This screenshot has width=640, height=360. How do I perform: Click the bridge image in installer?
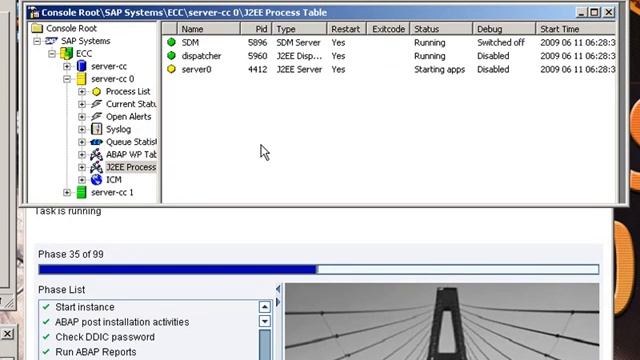pos(442,322)
